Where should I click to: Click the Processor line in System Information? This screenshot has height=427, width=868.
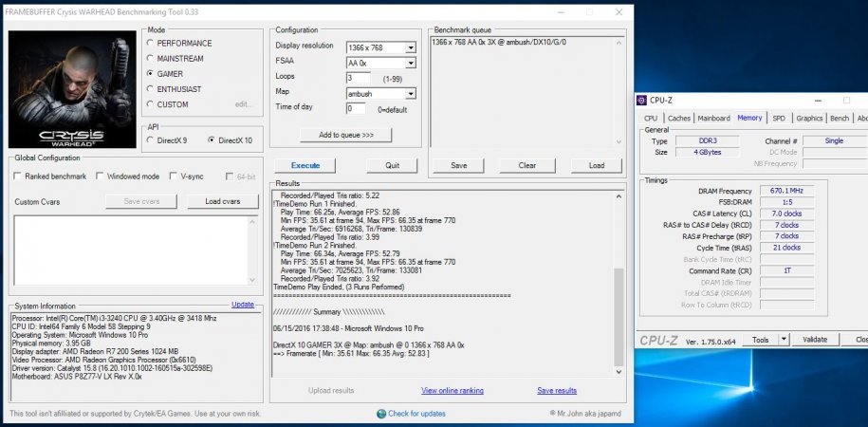115,319
